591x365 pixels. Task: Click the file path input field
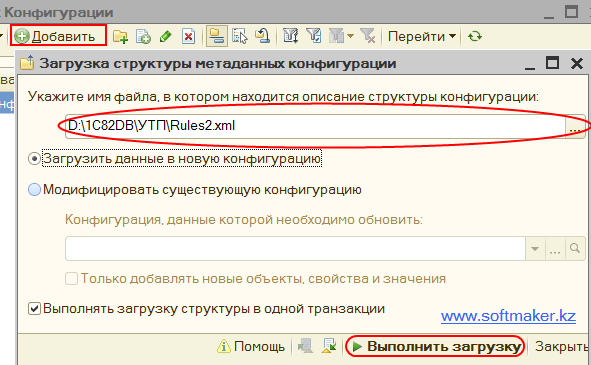click(315, 126)
